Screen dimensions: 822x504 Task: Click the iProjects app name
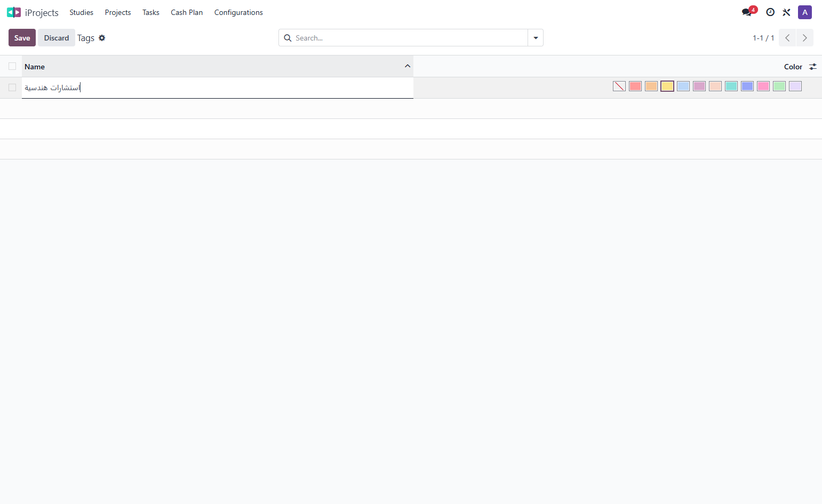42,12
